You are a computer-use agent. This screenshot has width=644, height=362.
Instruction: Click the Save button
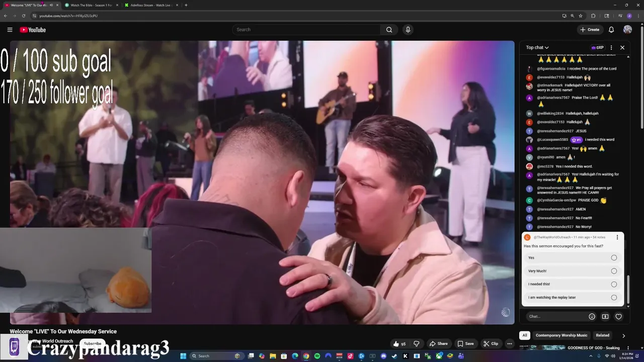click(x=465, y=344)
